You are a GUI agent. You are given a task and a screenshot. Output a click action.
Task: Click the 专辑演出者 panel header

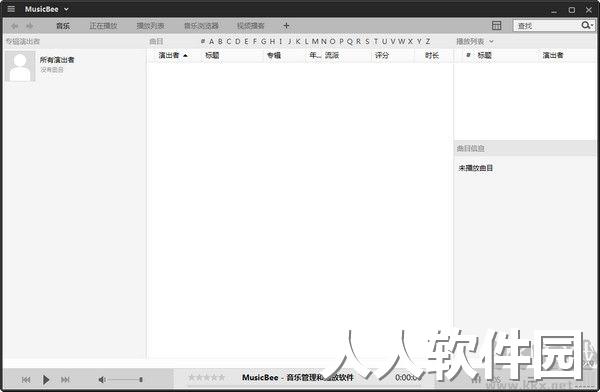point(23,41)
